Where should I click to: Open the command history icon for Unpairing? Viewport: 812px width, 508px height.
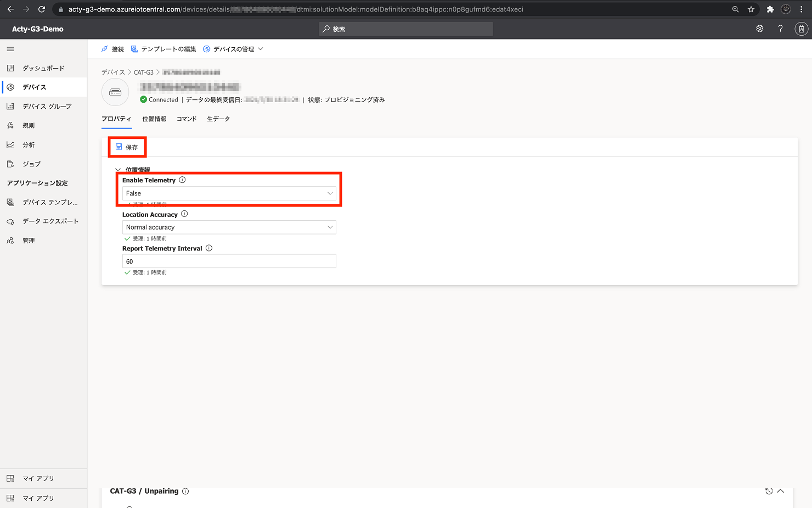[x=769, y=491]
